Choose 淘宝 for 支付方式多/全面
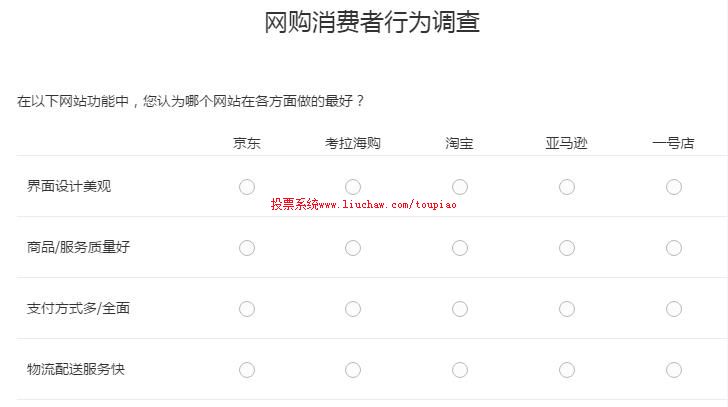The image size is (728, 407). pyautogui.click(x=460, y=309)
